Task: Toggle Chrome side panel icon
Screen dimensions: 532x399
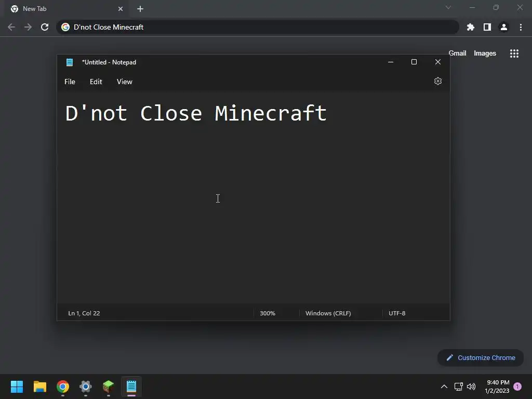Action: click(487, 27)
